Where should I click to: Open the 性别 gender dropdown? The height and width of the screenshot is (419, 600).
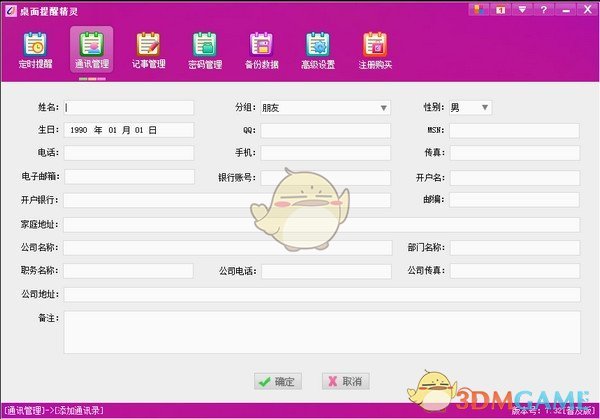click(485, 108)
